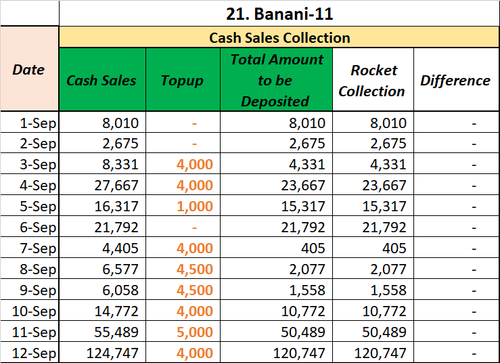Select the 4,405 Cash Sales cell
Viewport: 500px width, 363px height.
(102, 248)
